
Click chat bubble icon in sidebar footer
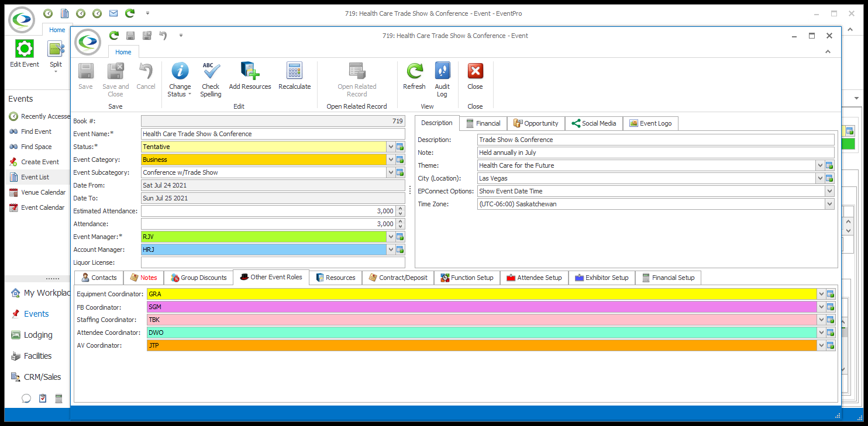26,399
